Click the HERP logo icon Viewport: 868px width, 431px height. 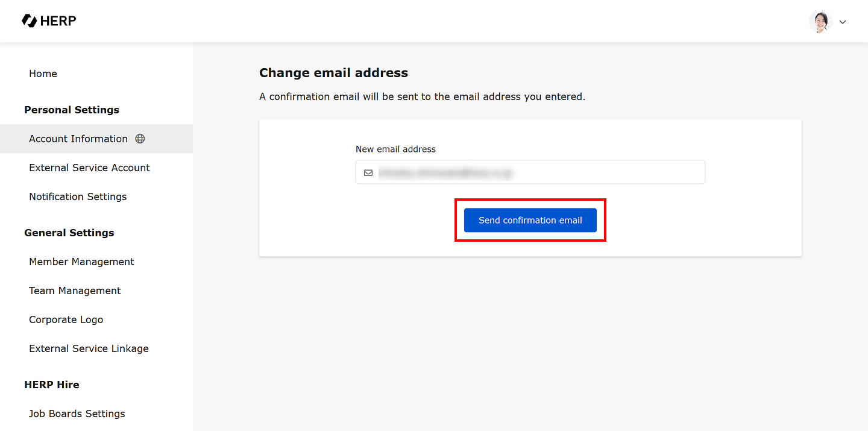pos(29,21)
